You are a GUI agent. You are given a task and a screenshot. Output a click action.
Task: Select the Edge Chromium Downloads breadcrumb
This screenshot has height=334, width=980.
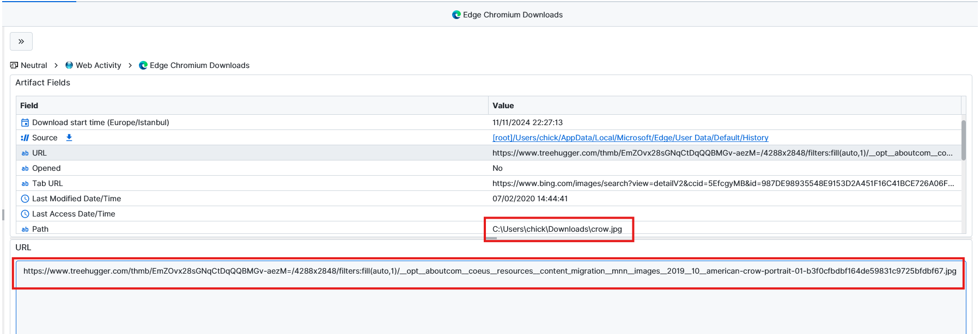tap(199, 65)
